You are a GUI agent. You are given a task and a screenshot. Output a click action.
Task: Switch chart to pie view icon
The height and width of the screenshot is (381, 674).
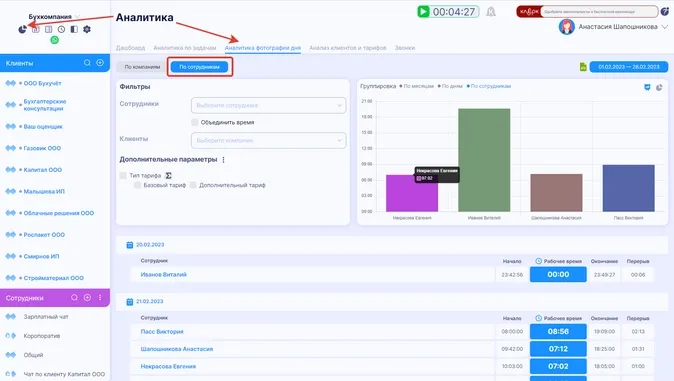[x=659, y=87]
